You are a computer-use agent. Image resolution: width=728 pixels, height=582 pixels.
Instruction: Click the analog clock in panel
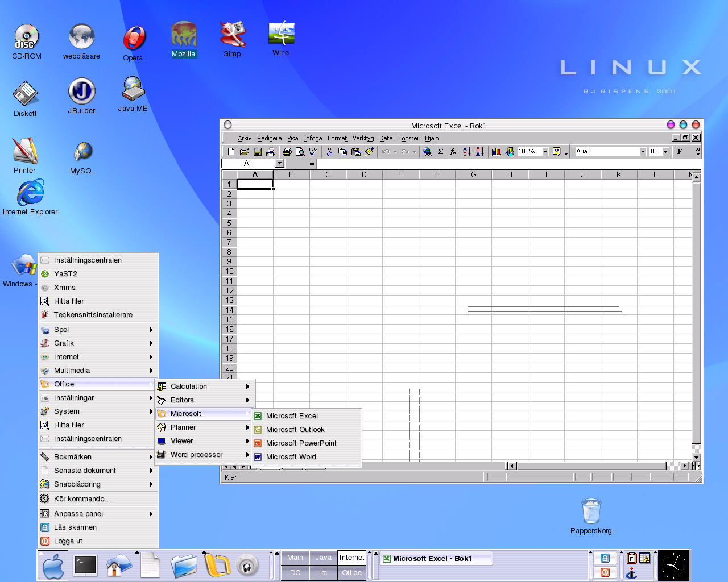[x=673, y=566]
